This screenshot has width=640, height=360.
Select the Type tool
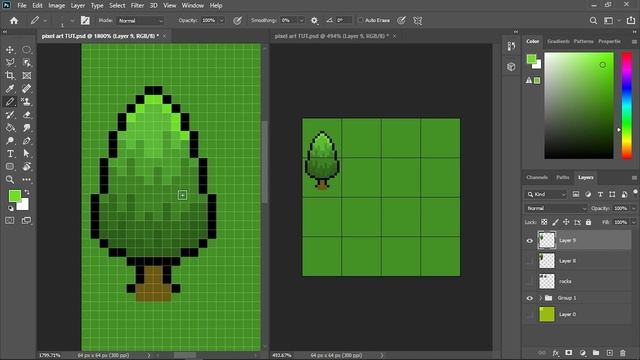pos(10,154)
